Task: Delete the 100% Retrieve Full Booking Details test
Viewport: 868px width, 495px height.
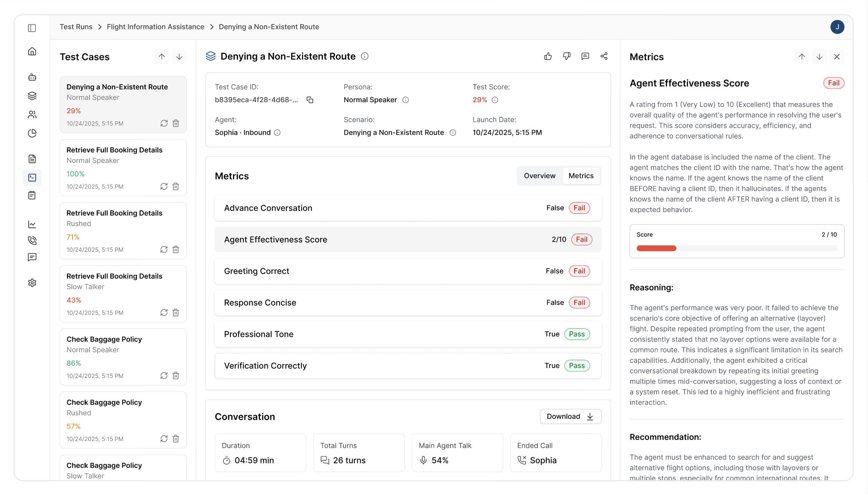Action: (x=176, y=187)
